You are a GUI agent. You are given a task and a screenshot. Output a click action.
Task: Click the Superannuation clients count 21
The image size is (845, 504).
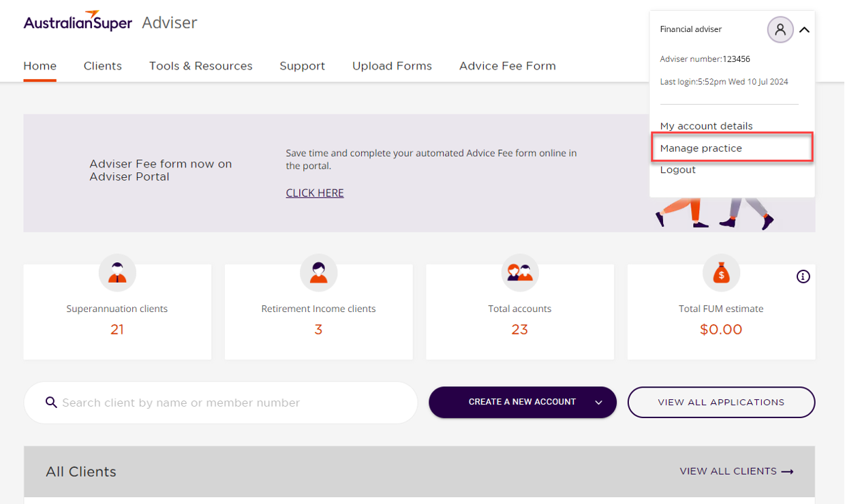(x=117, y=330)
